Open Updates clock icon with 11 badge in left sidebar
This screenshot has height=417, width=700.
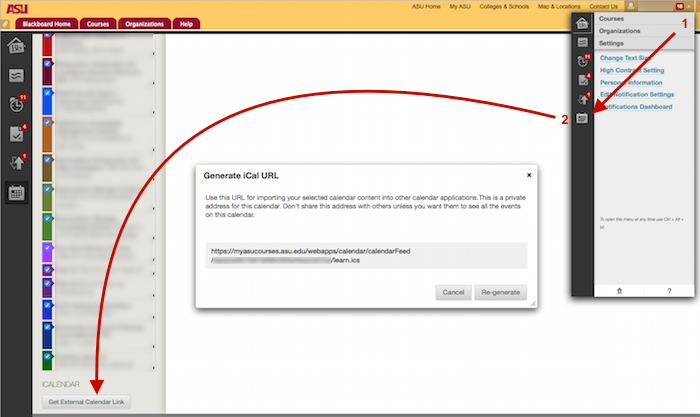coord(17,104)
